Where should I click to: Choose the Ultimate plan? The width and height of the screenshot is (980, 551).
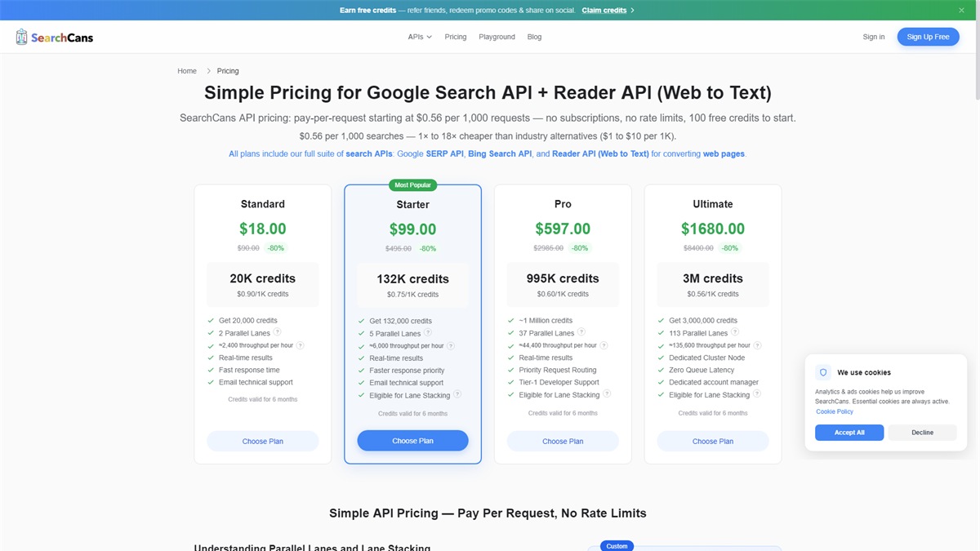pos(713,441)
